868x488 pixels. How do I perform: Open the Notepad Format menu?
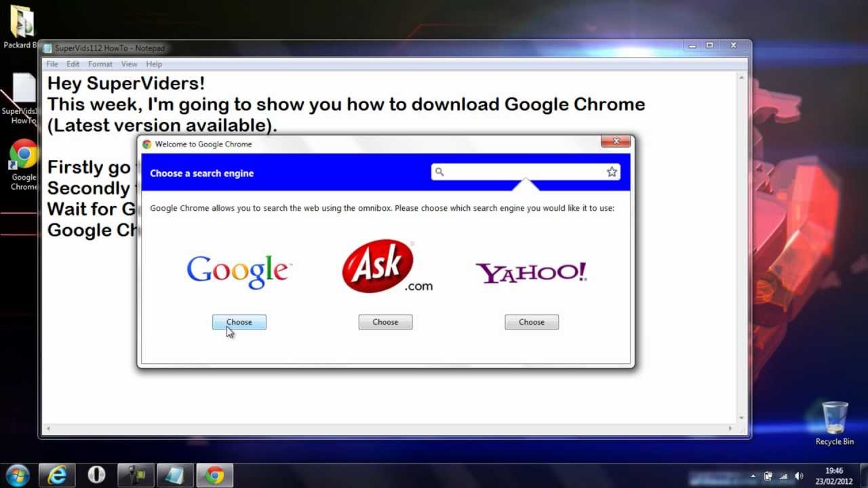pyautogui.click(x=100, y=64)
